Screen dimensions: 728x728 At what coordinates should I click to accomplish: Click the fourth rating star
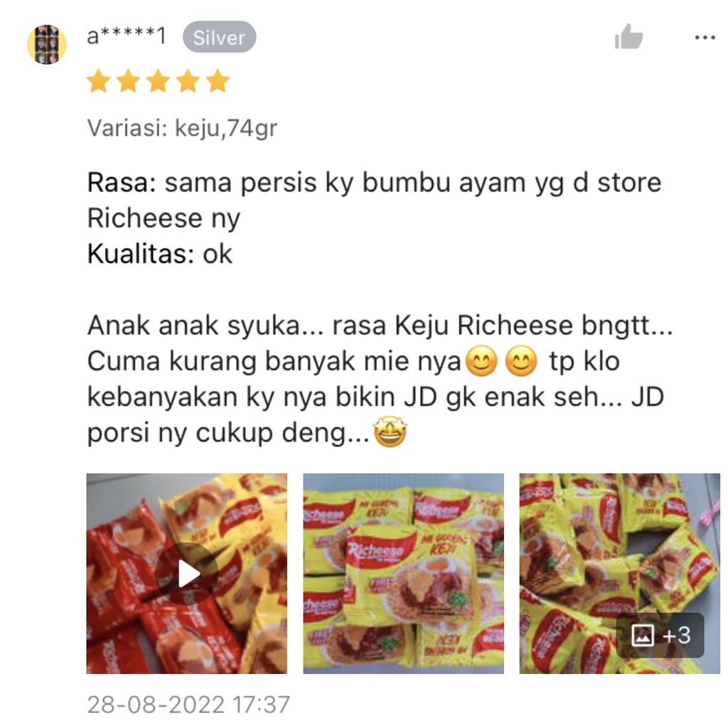(188, 81)
